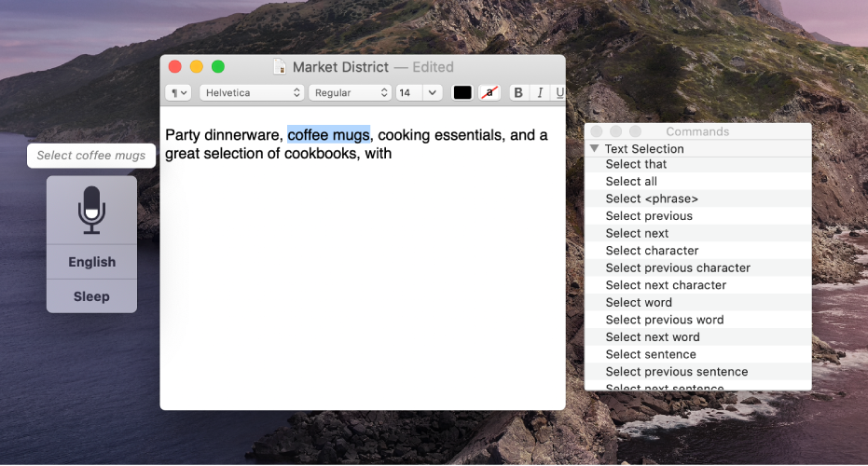Image resolution: width=868 pixels, height=466 pixels.
Task: Click the Sleep button in Voice Control
Action: tap(92, 296)
